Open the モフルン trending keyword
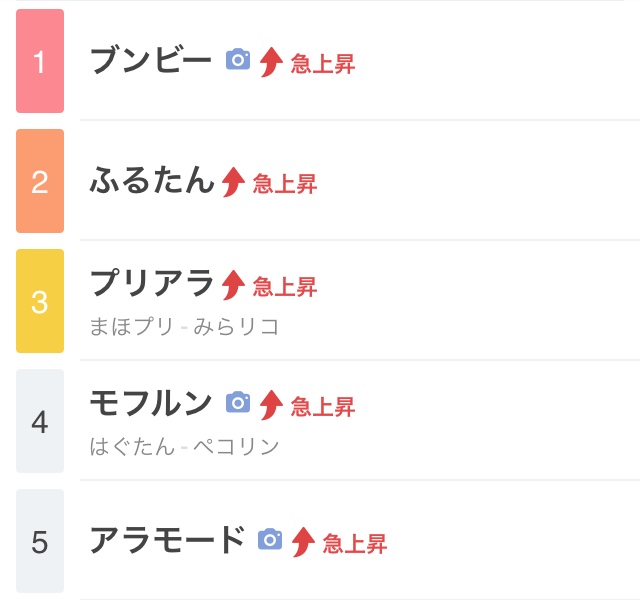Image resolution: width=640 pixels, height=600 pixels. pyautogui.click(x=151, y=403)
